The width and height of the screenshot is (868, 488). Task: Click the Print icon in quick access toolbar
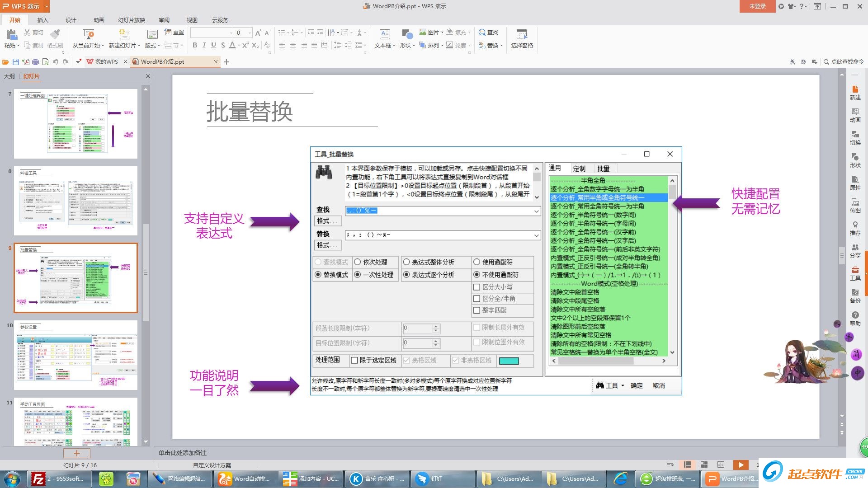click(x=36, y=62)
